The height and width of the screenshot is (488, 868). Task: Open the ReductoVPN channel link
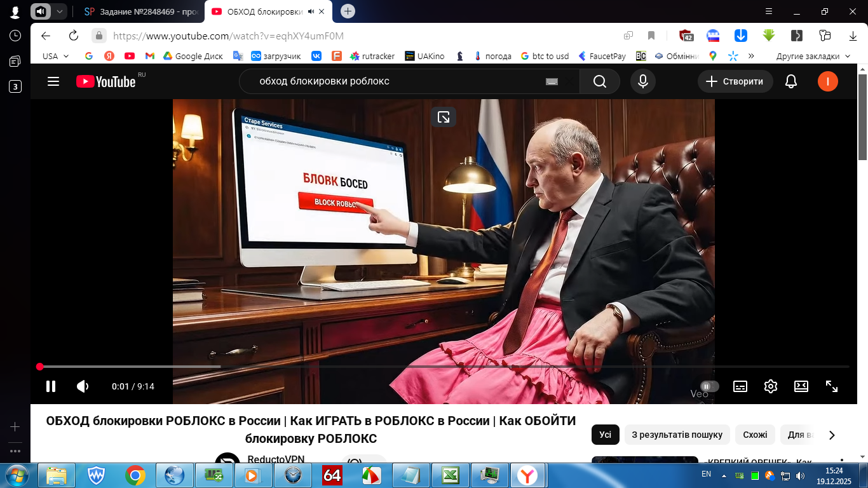[276, 459]
